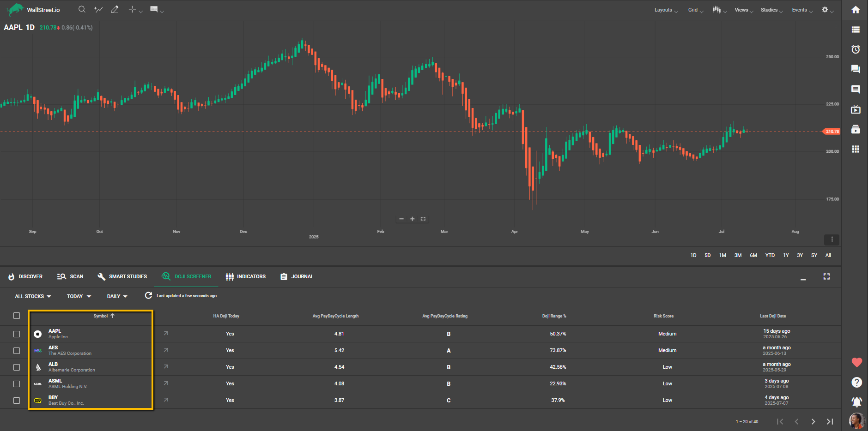Check the AES row checkbox
Screen dimensions: 868x431
point(17,350)
